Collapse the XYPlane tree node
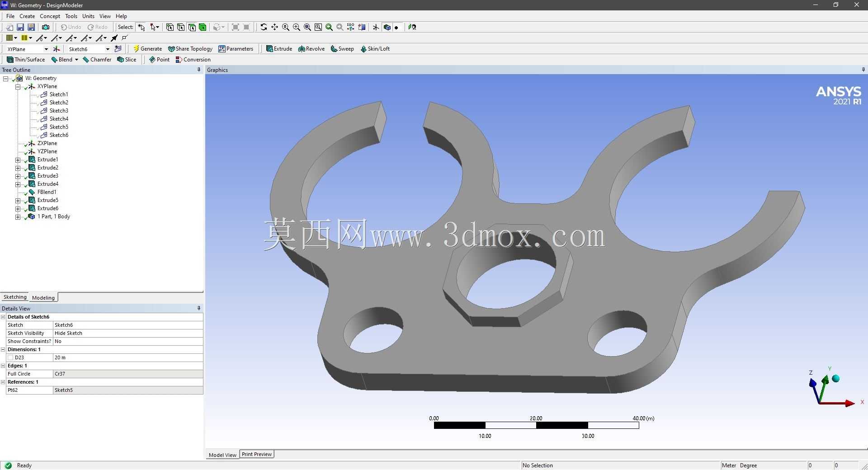Image resolution: width=868 pixels, height=470 pixels. pyautogui.click(x=18, y=86)
